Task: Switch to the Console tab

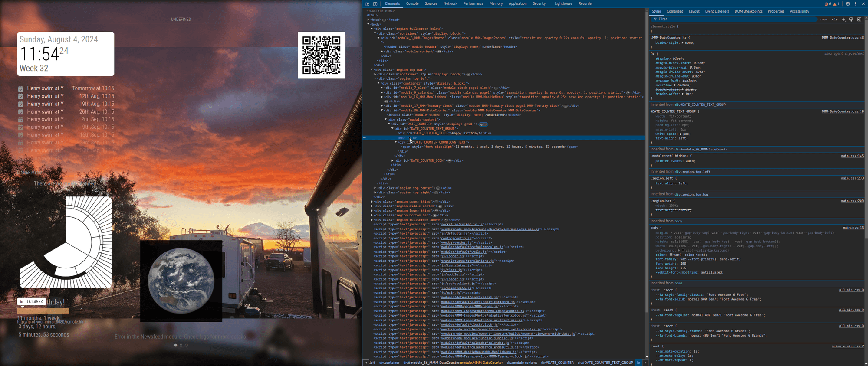Action: coord(412,3)
